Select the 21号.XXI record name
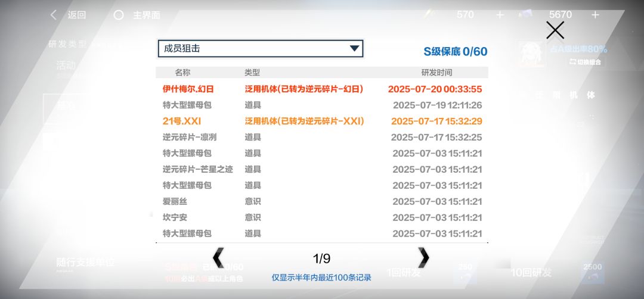The image size is (644, 299). click(182, 122)
